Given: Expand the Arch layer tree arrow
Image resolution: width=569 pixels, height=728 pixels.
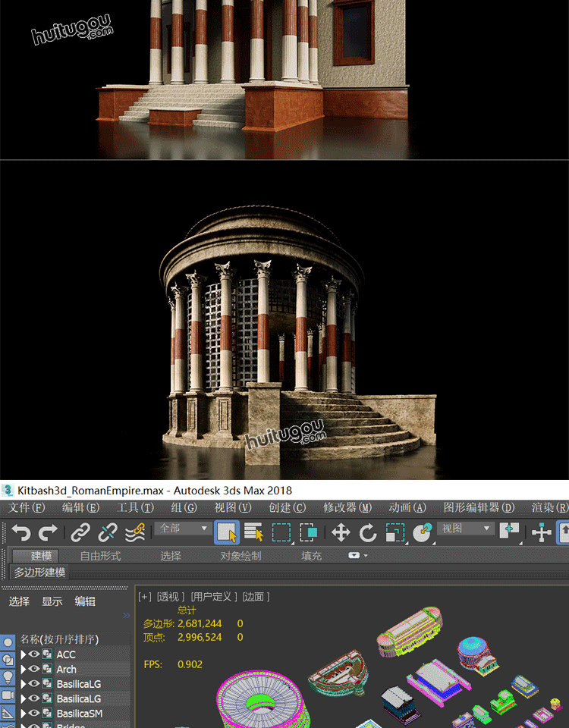Looking at the screenshot, I should click(x=24, y=669).
